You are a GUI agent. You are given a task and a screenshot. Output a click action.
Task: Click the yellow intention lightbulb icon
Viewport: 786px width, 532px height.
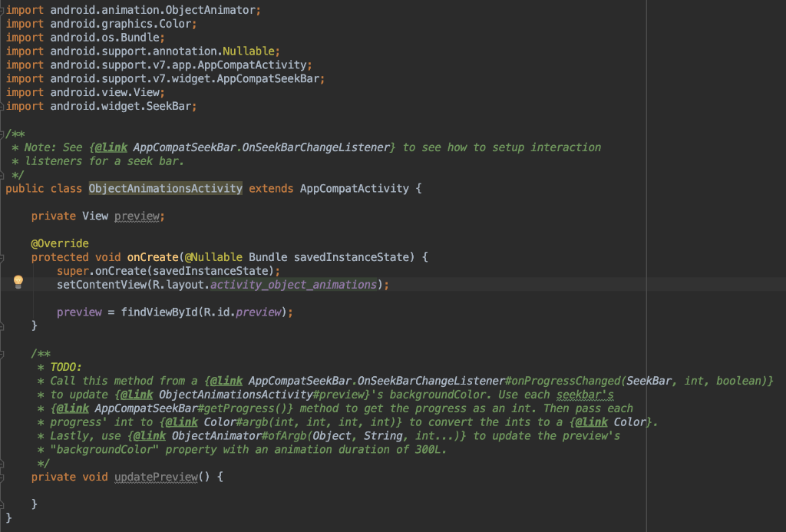[18, 283]
